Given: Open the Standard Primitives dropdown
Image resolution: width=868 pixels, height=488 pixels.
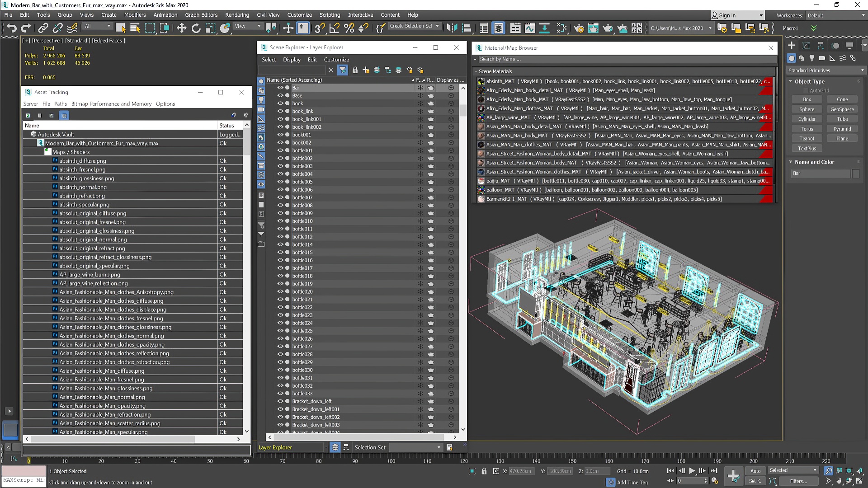Looking at the screenshot, I should (x=826, y=70).
